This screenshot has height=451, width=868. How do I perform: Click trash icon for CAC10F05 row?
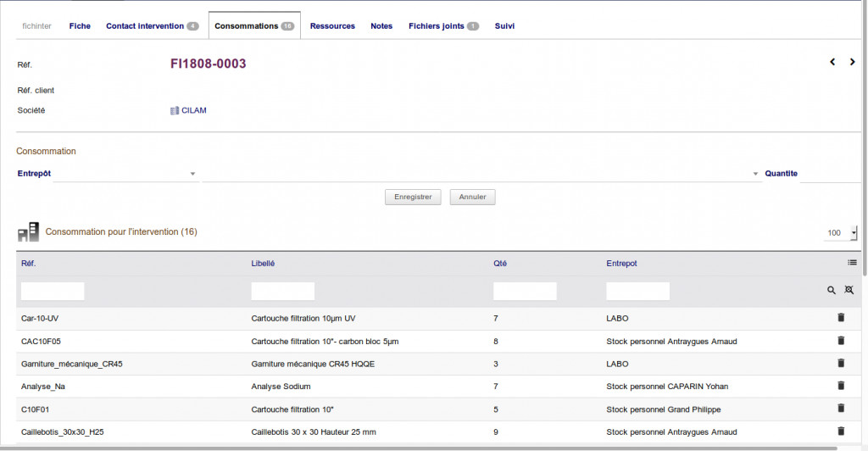coord(841,341)
